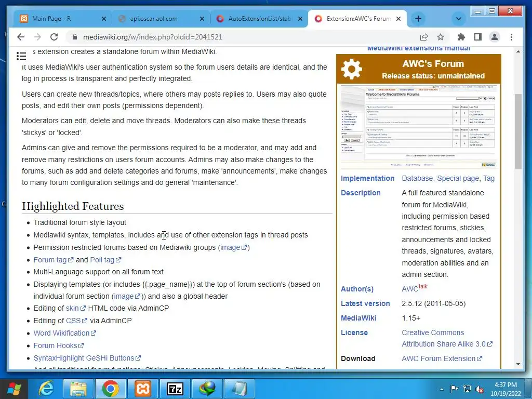This screenshot has height=399, width=532.
Task: Share this page icon in address bar
Action: tap(424, 37)
